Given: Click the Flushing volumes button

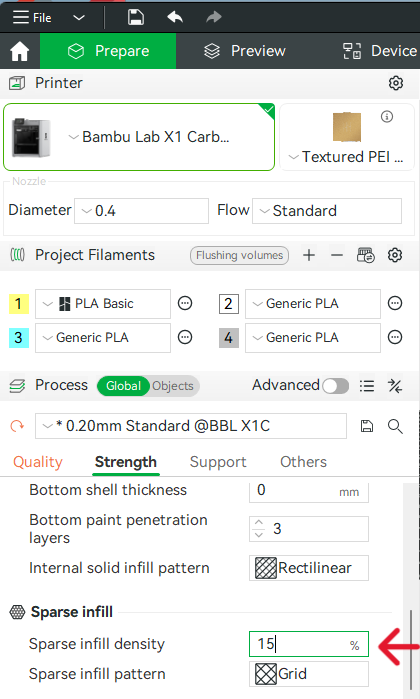Looking at the screenshot, I should (x=239, y=255).
